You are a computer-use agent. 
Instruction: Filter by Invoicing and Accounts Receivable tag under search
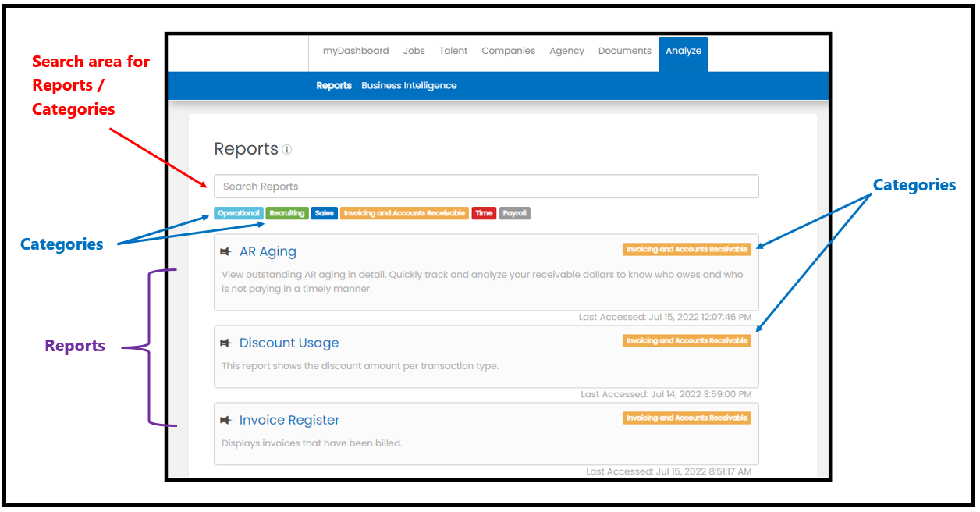tap(404, 213)
